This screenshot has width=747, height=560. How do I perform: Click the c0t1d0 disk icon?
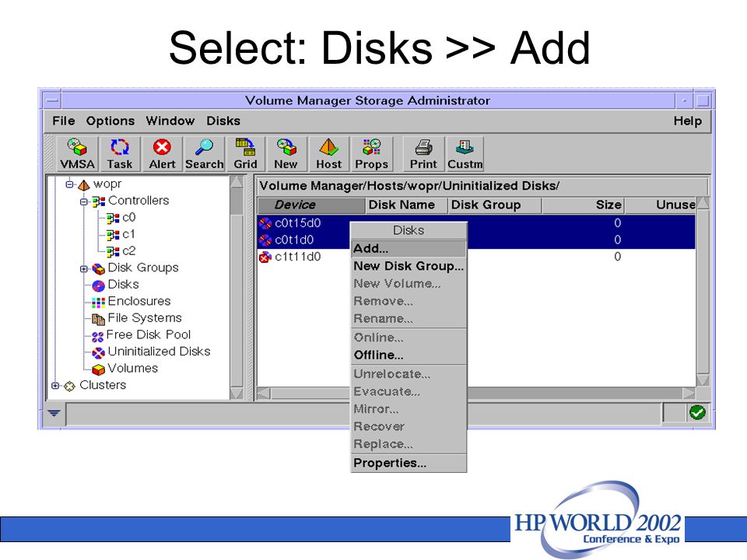click(x=265, y=240)
